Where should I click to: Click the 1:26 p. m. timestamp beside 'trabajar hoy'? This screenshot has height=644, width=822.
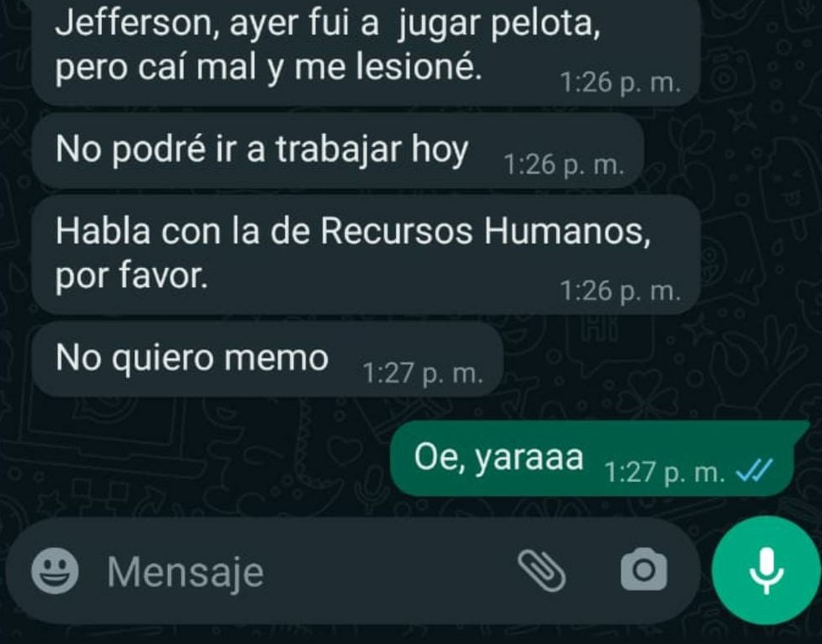(x=564, y=165)
